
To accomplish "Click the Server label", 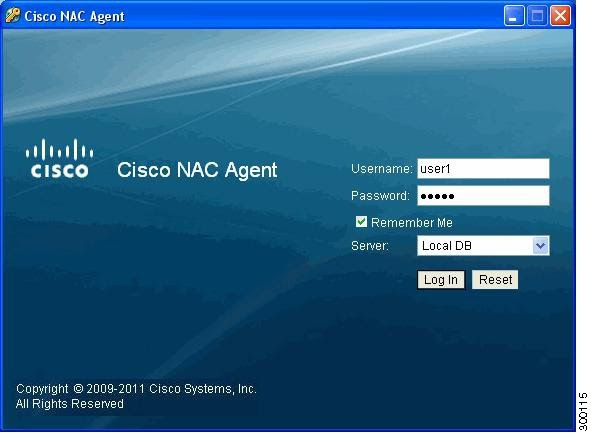I will coord(370,246).
